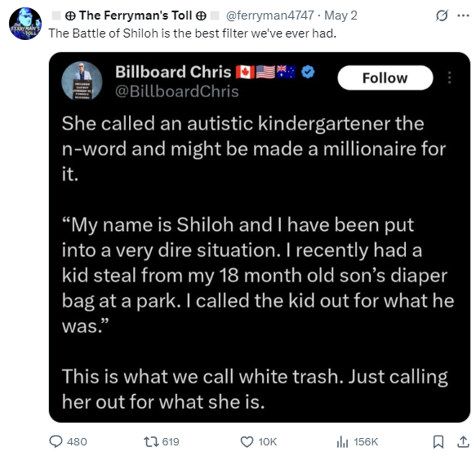Repost this post using the retweet icon
This screenshot has width=476, height=456.
[151, 442]
